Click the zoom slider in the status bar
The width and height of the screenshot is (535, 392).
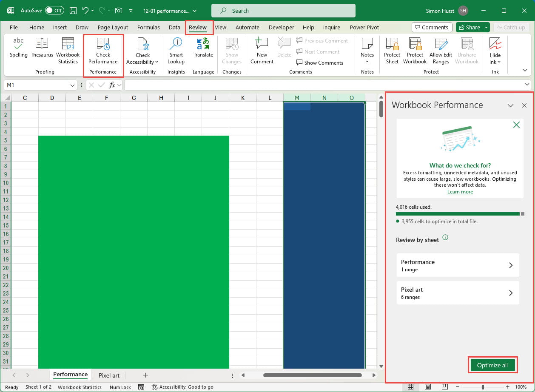(x=483, y=387)
